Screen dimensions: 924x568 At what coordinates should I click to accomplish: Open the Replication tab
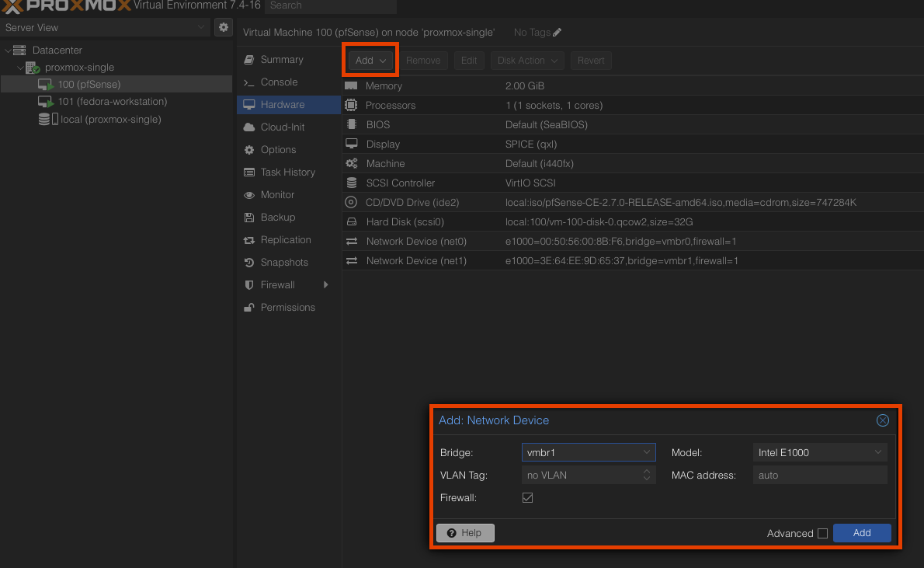point(289,239)
